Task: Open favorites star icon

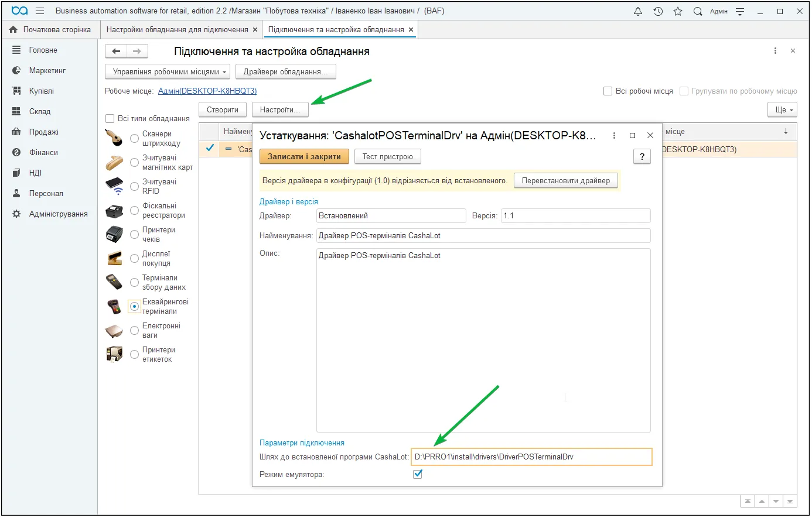Action: [x=678, y=11]
